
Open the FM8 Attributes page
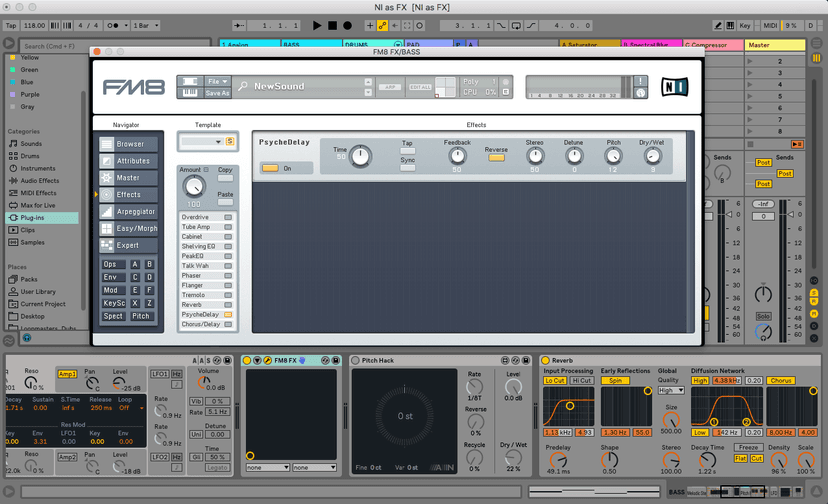128,161
